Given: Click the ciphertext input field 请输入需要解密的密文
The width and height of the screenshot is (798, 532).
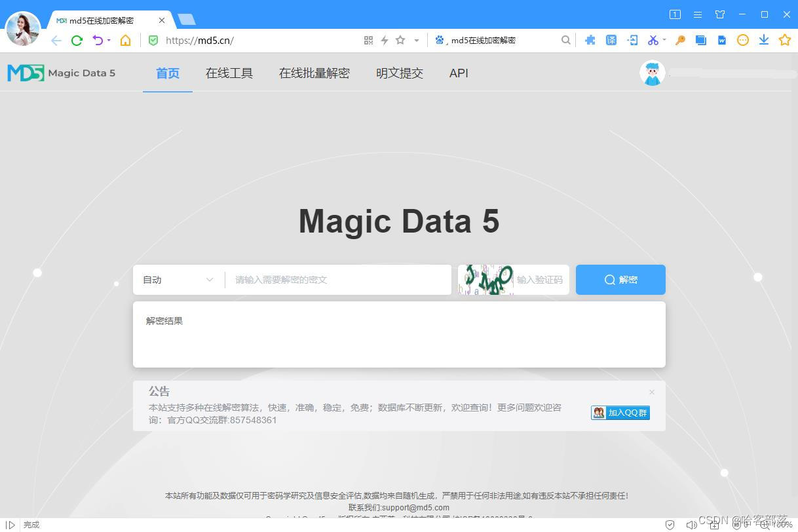Looking at the screenshot, I should 338,280.
